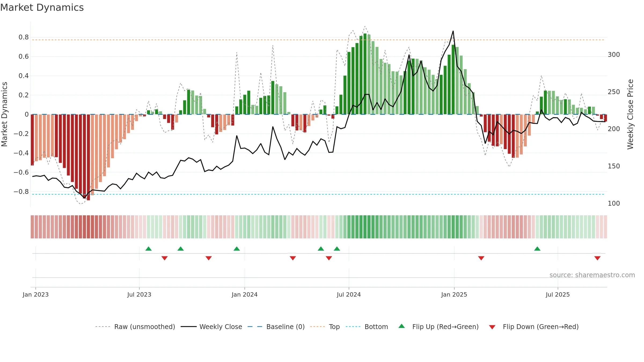Viewport: 644px width, 362px height.
Task: Click the tallest green bar near Jul 2024
Action: coord(365,74)
